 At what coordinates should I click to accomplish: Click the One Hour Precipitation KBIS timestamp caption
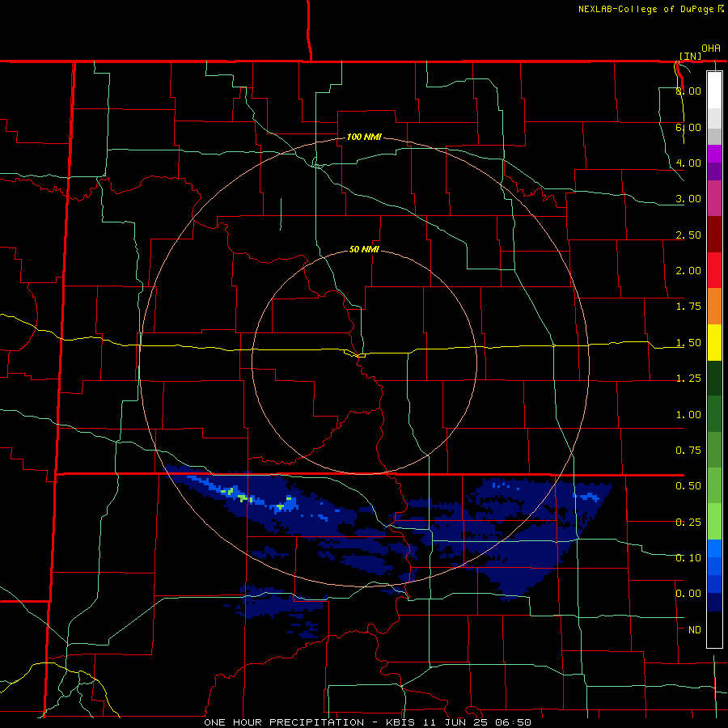click(367, 722)
